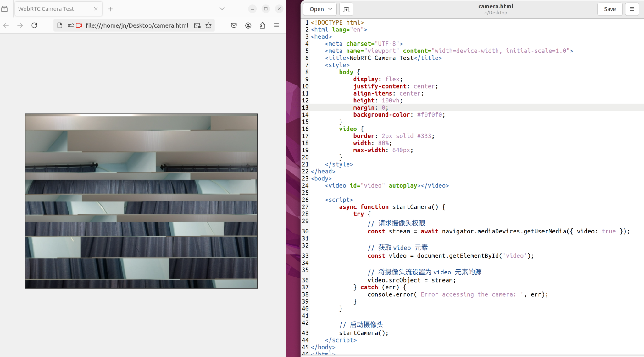
Task: Go forward in Firefox
Action: pos(20,25)
